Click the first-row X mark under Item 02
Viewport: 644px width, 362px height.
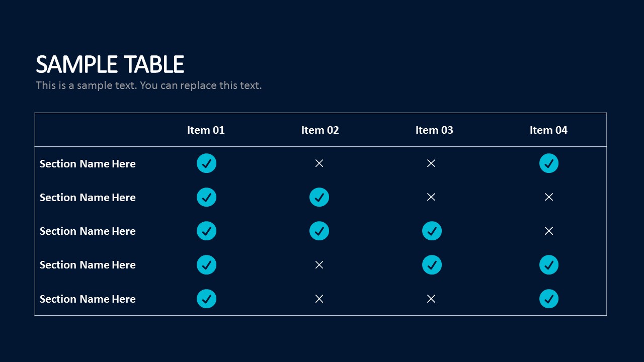[x=319, y=163]
